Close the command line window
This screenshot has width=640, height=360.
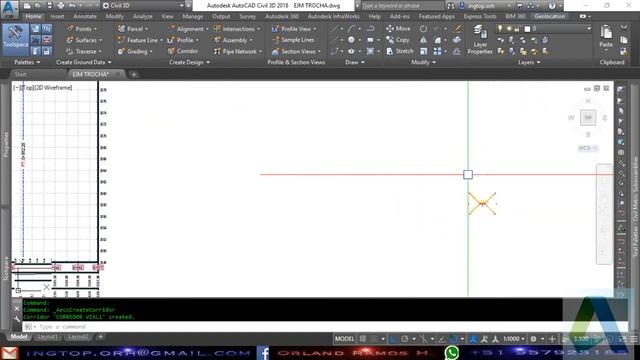tap(17, 309)
